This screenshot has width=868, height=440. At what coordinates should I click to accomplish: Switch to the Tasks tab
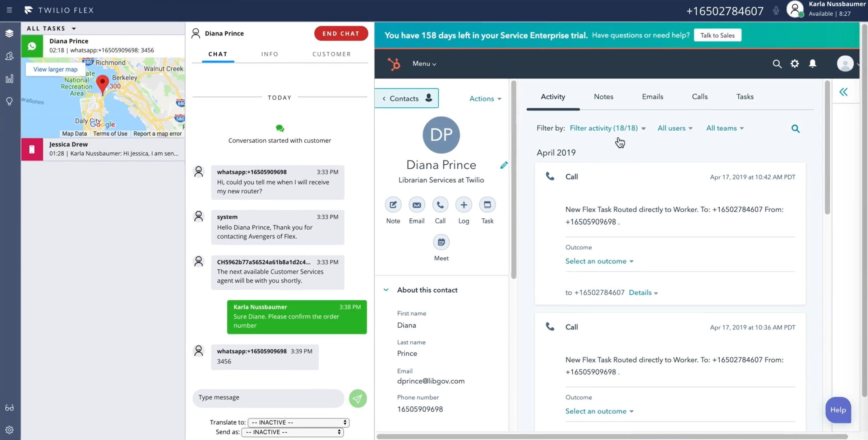[745, 96]
